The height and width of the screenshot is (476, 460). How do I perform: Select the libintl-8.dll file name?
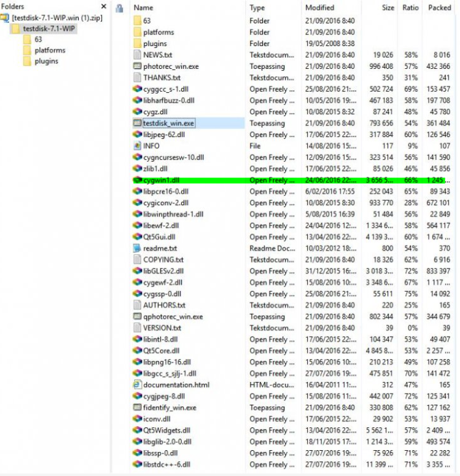(x=160, y=340)
